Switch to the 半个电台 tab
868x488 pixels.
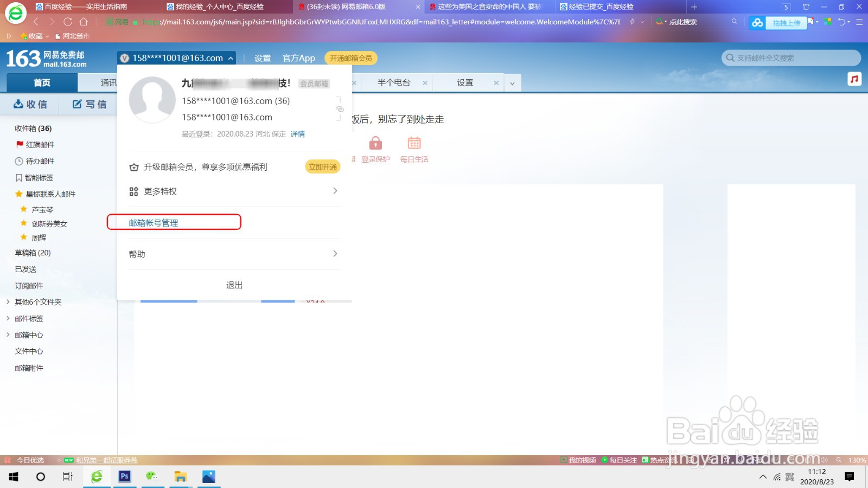[394, 82]
